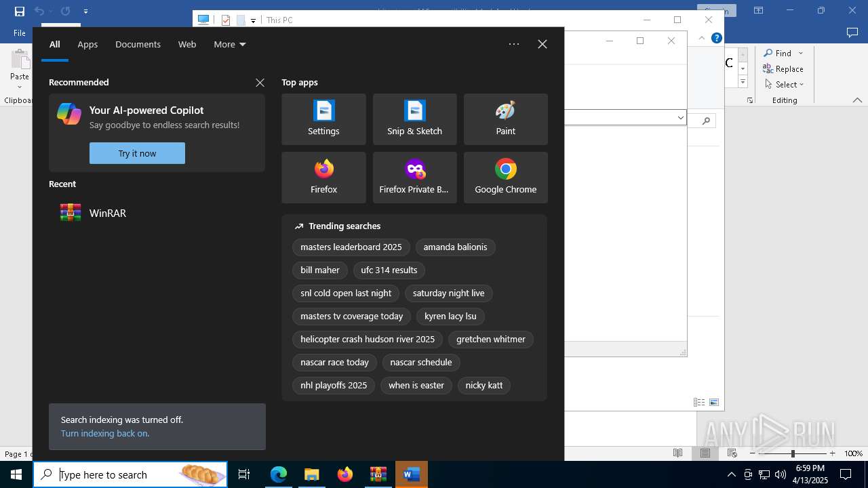Search nascar race today
The width and height of the screenshot is (868, 488).
(x=335, y=363)
